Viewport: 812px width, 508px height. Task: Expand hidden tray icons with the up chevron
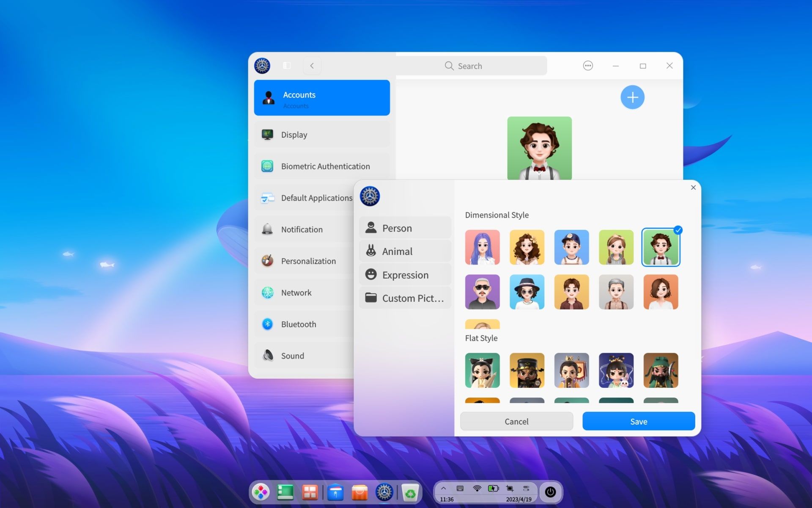(x=444, y=488)
